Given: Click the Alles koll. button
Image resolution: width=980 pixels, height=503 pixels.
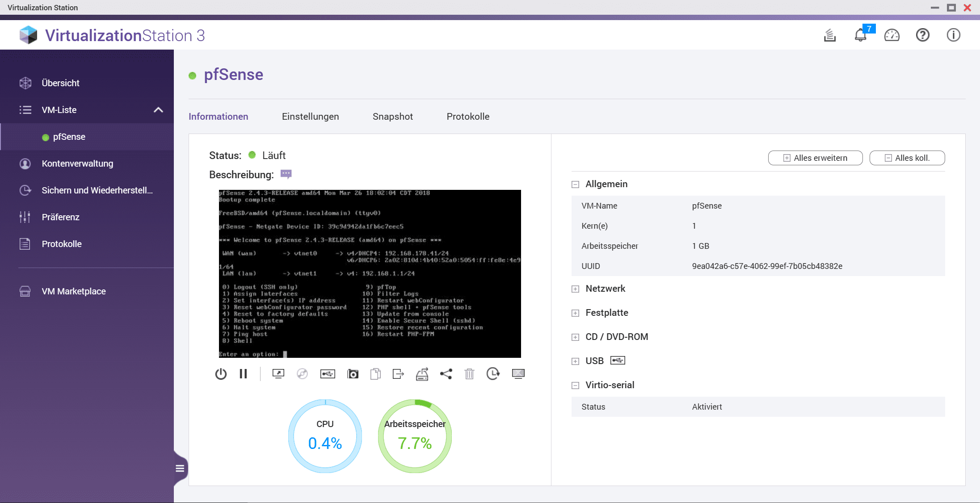Looking at the screenshot, I should coord(907,158).
